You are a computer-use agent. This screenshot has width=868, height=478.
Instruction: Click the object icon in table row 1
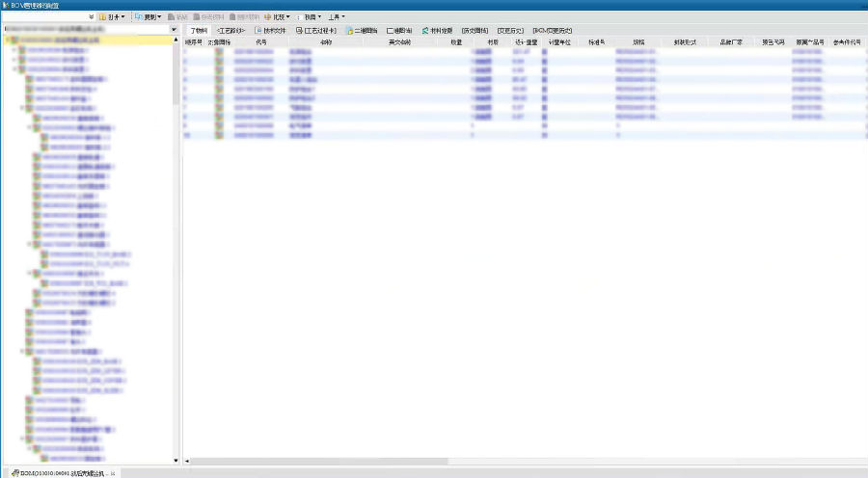219,51
